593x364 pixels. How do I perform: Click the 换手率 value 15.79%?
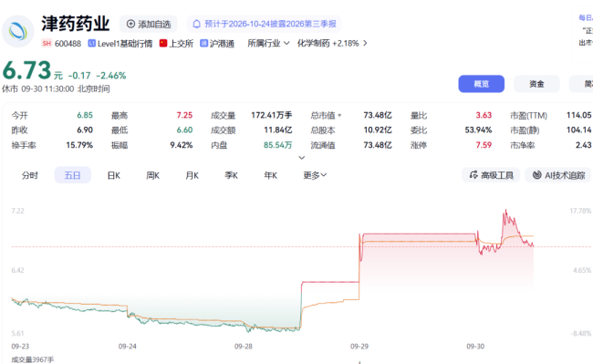[79, 145]
